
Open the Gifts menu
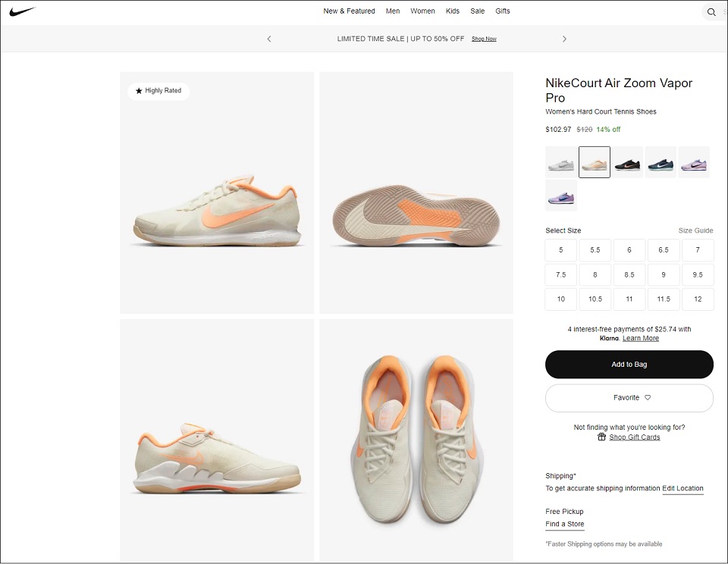(x=502, y=11)
